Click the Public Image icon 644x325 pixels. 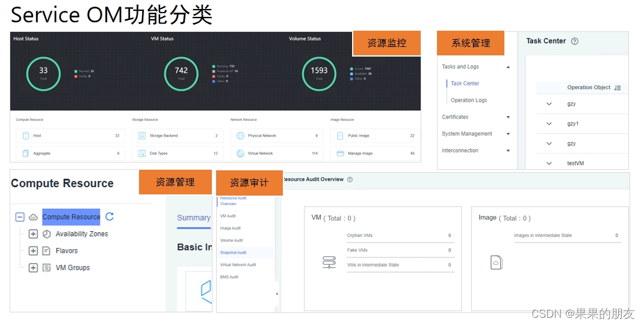coord(340,135)
